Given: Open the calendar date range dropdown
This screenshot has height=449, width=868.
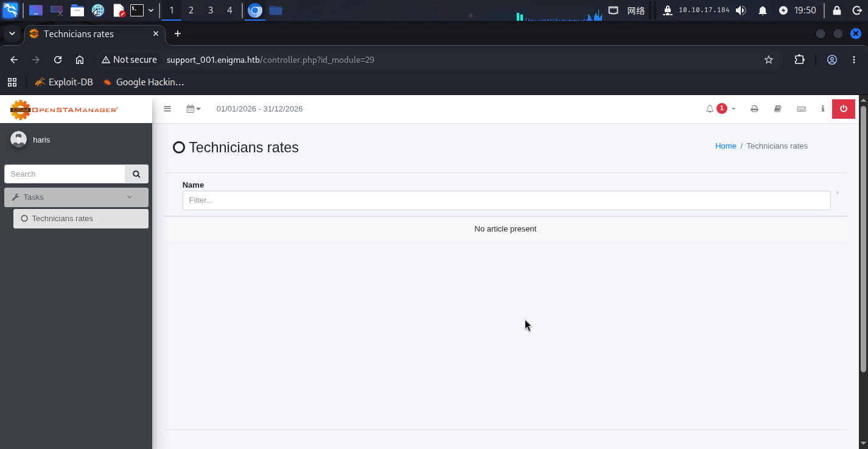Looking at the screenshot, I should tap(194, 109).
